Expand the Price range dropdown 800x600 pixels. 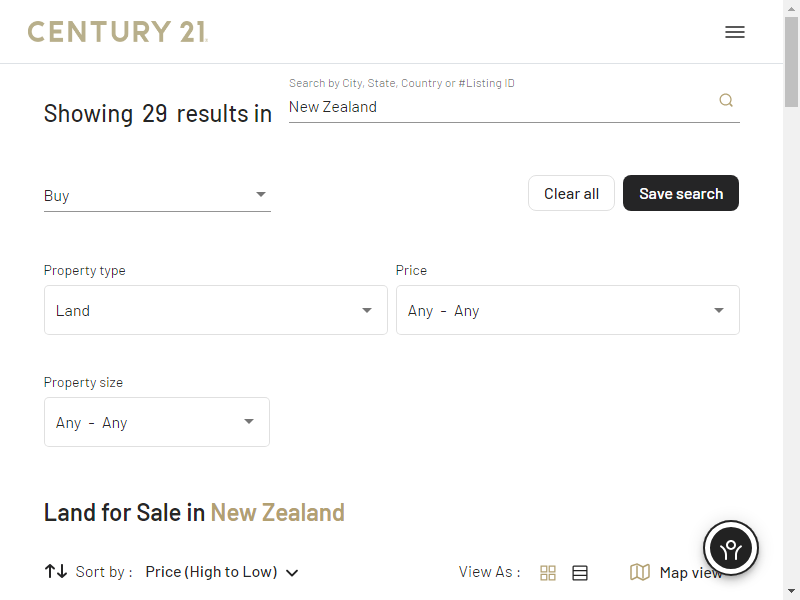pyautogui.click(x=568, y=310)
